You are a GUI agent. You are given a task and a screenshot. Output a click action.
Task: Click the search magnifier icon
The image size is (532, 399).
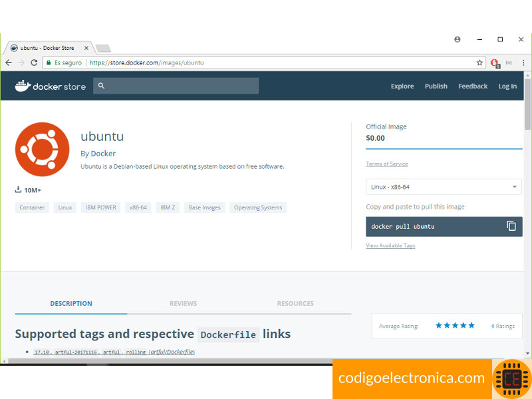click(x=101, y=86)
